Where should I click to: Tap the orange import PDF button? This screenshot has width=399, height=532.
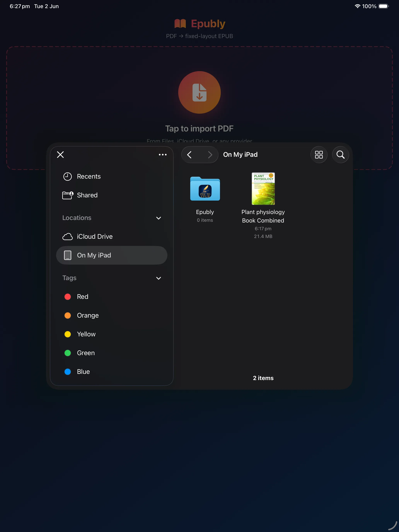point(199,92)
